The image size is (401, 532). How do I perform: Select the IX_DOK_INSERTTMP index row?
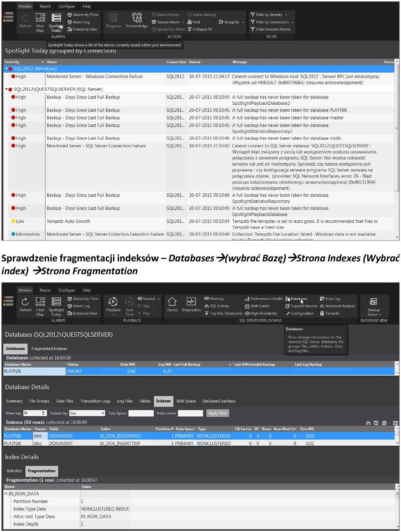[x=199, y=444]
